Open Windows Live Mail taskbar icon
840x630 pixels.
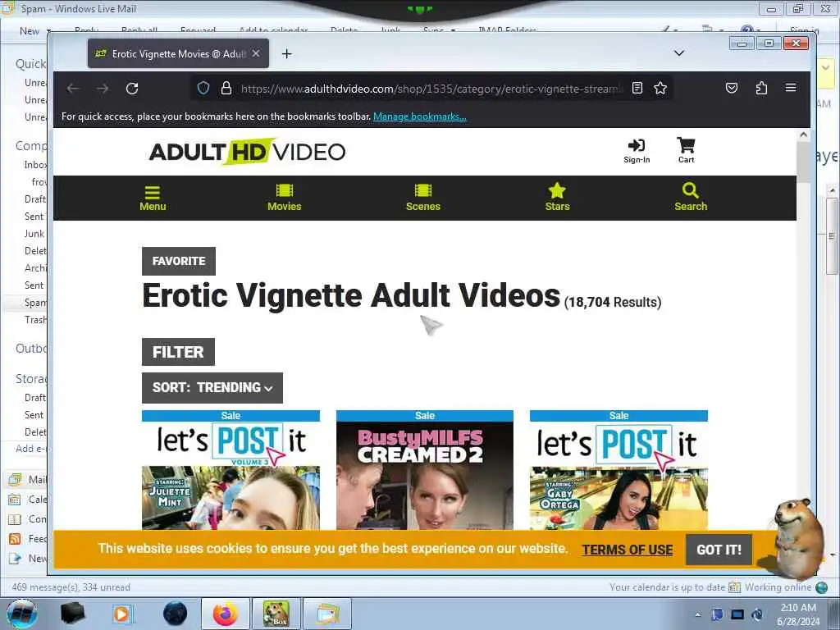click(327, 614)
